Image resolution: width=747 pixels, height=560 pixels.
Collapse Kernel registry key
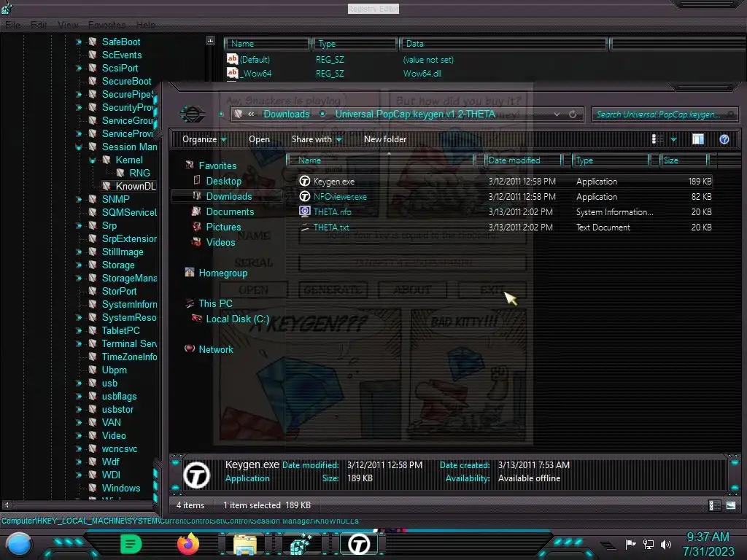pos(93,160)
